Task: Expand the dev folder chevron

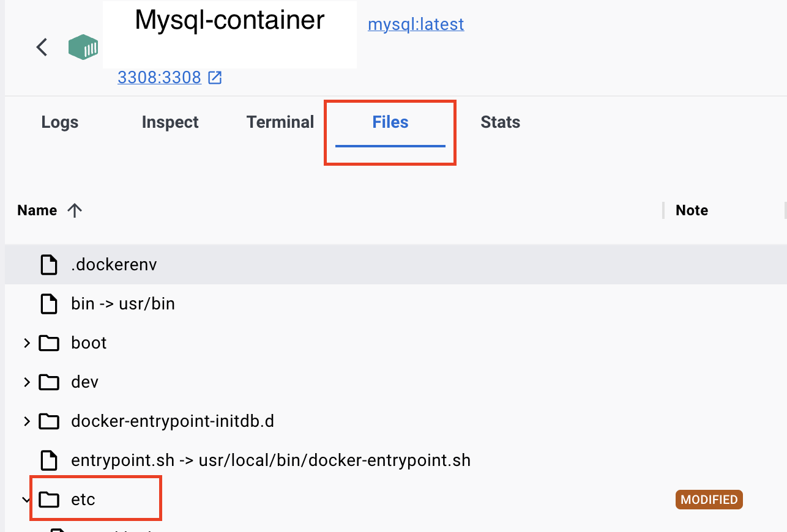Action: click(26, 382)
